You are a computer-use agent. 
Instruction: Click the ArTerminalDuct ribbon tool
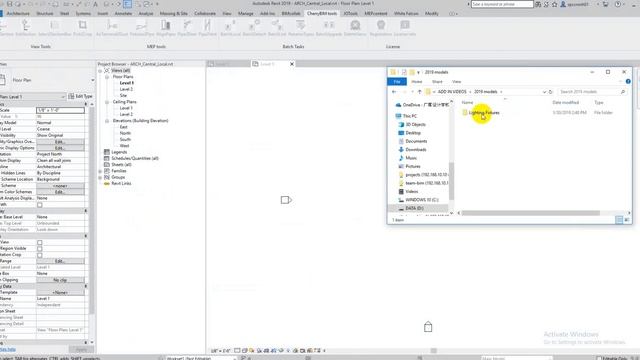112,28
